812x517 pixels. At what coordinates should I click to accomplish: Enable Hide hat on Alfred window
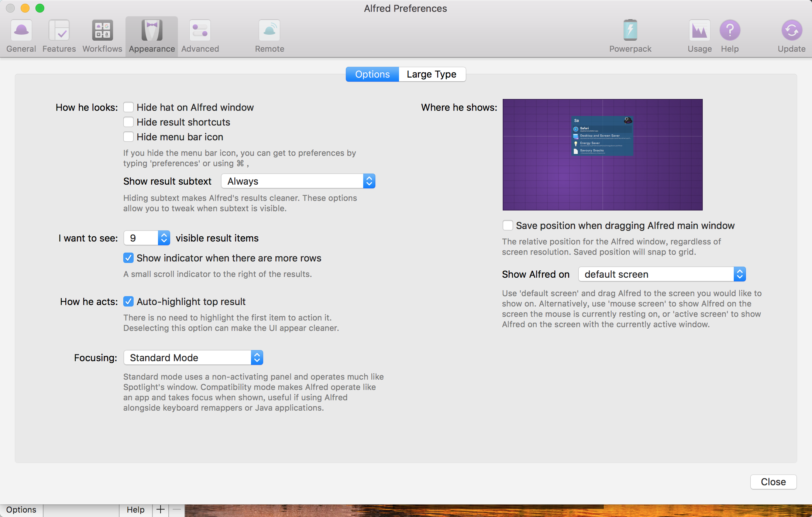[x=128, y=107]
